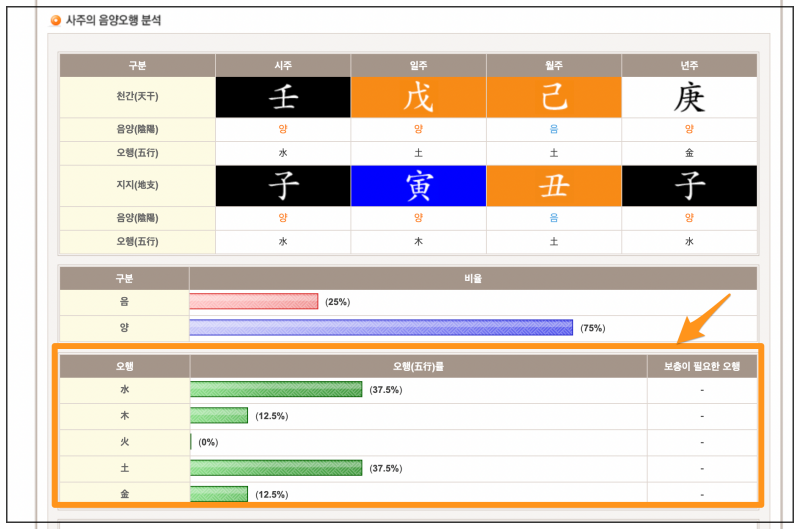
Task: Click the orange 丑 earthly branch cell
Action: 554,186
